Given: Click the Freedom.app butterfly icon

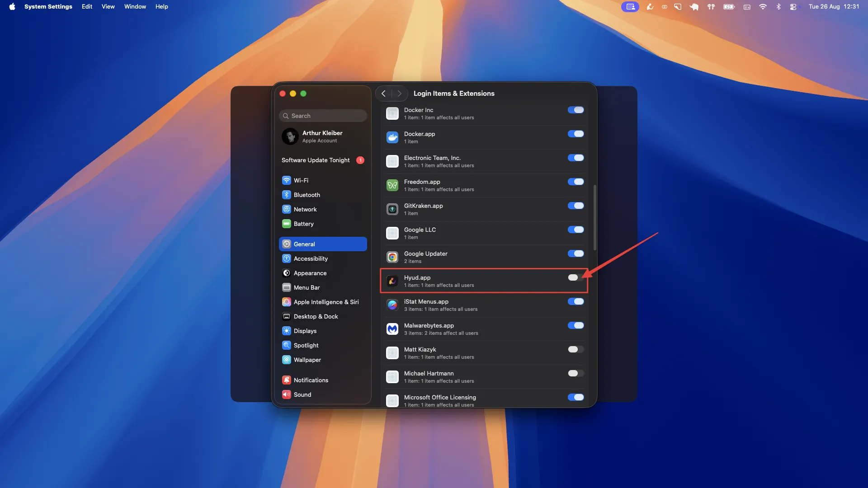Looking at the screenshot, I should [392, 185].
